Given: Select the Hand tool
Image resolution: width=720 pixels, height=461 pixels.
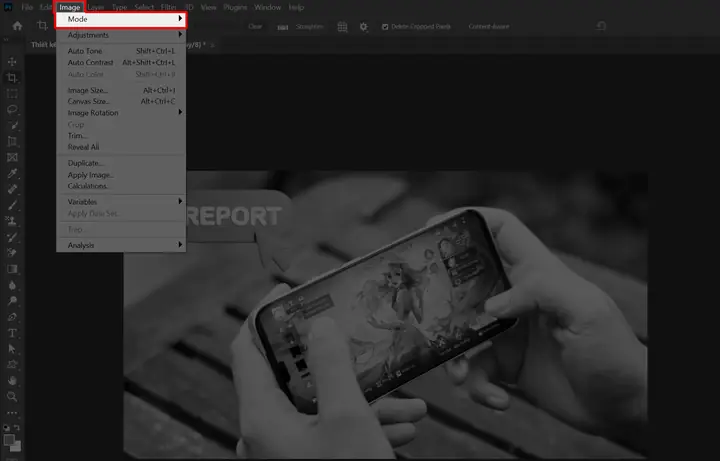Looking at the screenshot, I should point(12,381).
